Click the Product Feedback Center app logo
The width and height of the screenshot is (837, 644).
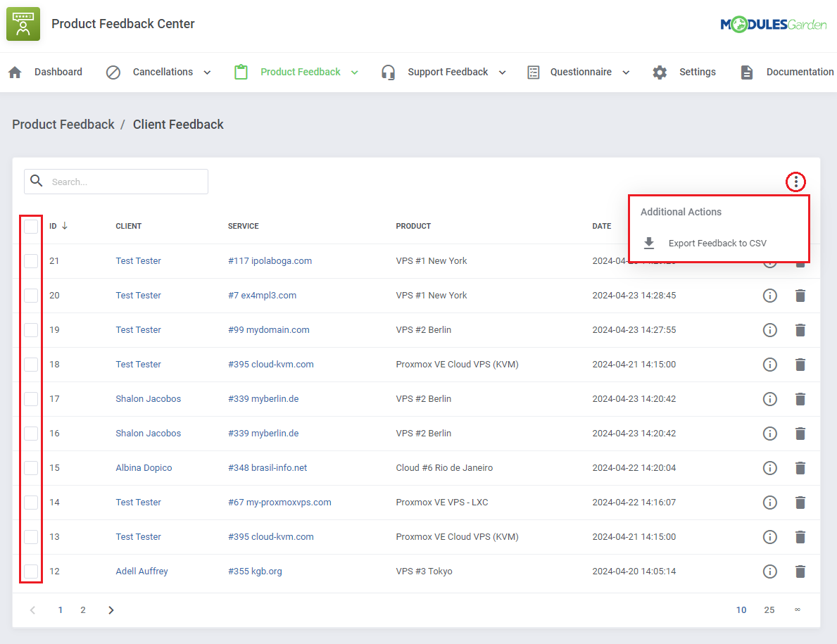pos(23,23)
